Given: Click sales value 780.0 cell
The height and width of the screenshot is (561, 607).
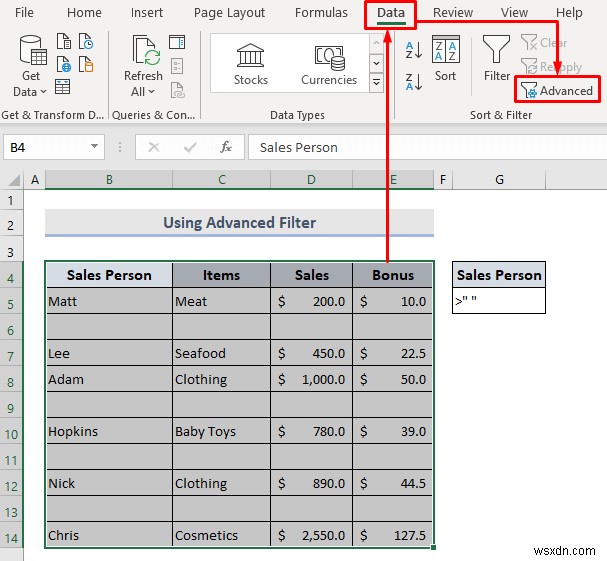Looking at the screenshot, I should point(312,431).
